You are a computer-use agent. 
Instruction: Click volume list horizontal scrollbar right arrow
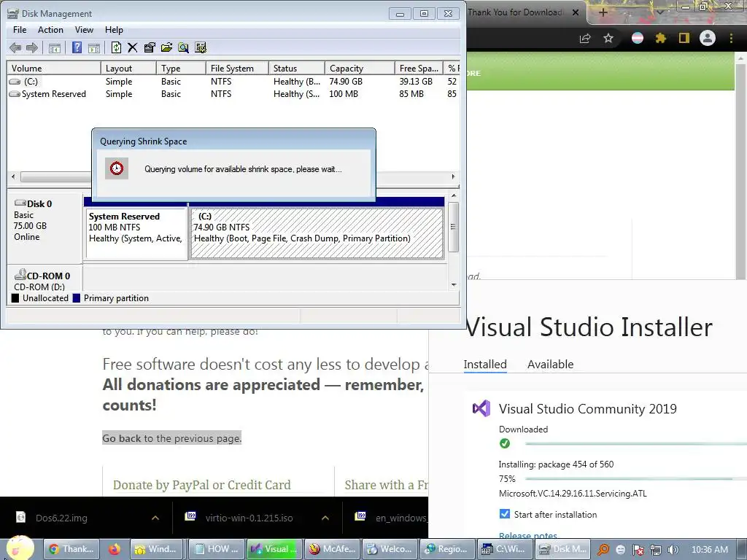click(x=453, y=176)
